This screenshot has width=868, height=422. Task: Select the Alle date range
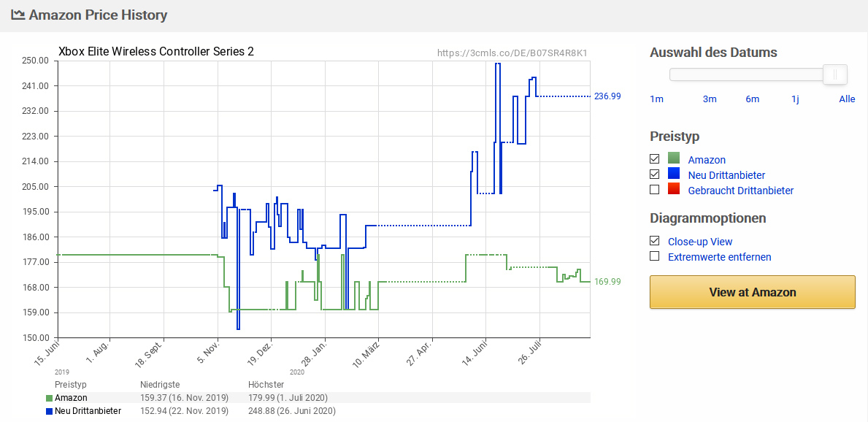[847, 99]
